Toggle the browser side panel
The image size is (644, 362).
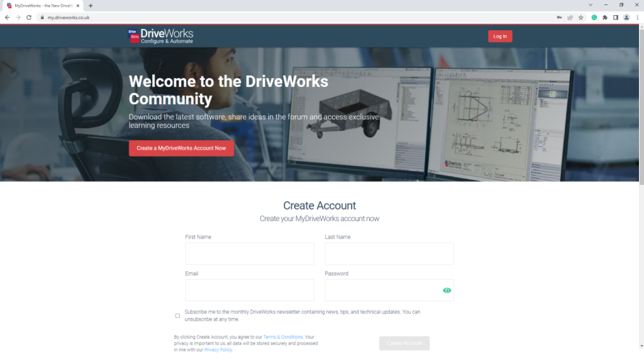[616, 18]
